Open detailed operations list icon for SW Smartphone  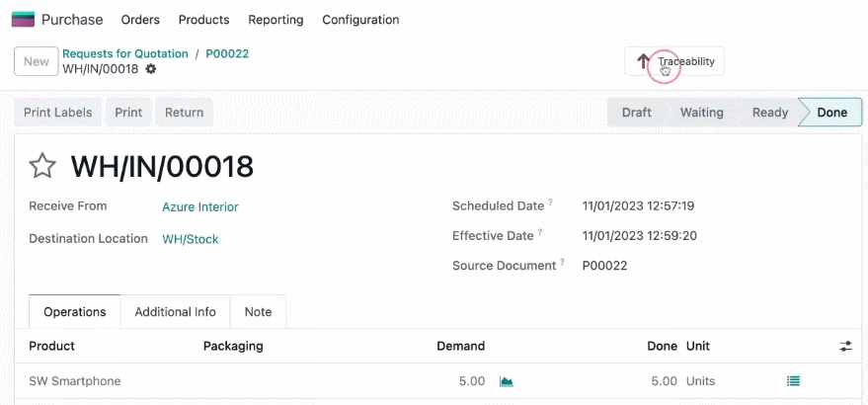(x=793, y=381)
